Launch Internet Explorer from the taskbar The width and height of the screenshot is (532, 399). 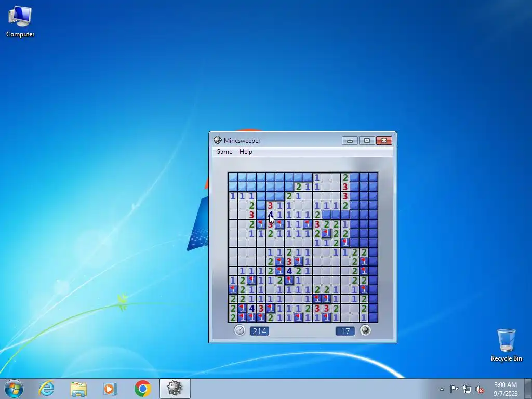tap(46, 389)
